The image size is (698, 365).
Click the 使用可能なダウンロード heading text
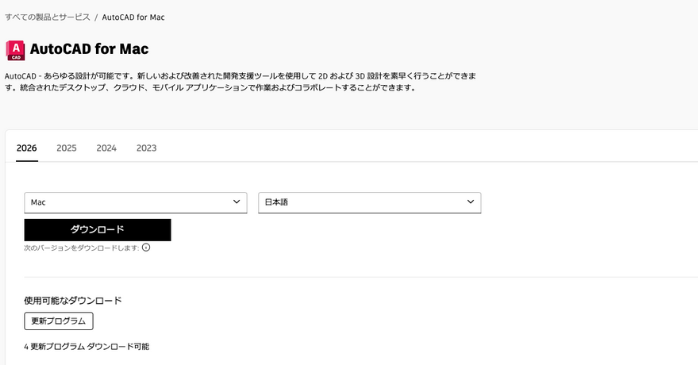click(x=73, y=300)
